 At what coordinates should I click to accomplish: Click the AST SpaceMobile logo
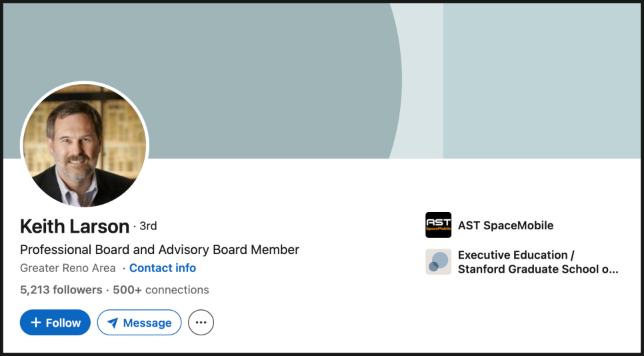pyautogui.click(x=438, y=225)
